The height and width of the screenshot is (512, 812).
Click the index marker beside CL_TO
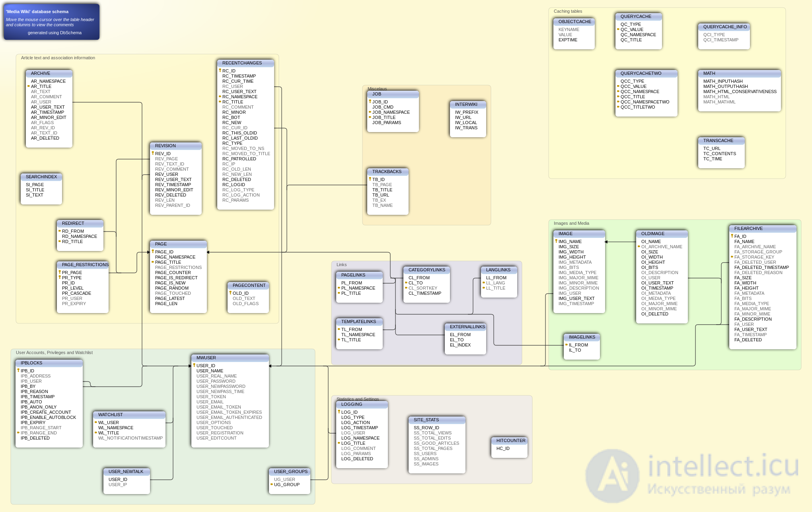pos(406,283)
